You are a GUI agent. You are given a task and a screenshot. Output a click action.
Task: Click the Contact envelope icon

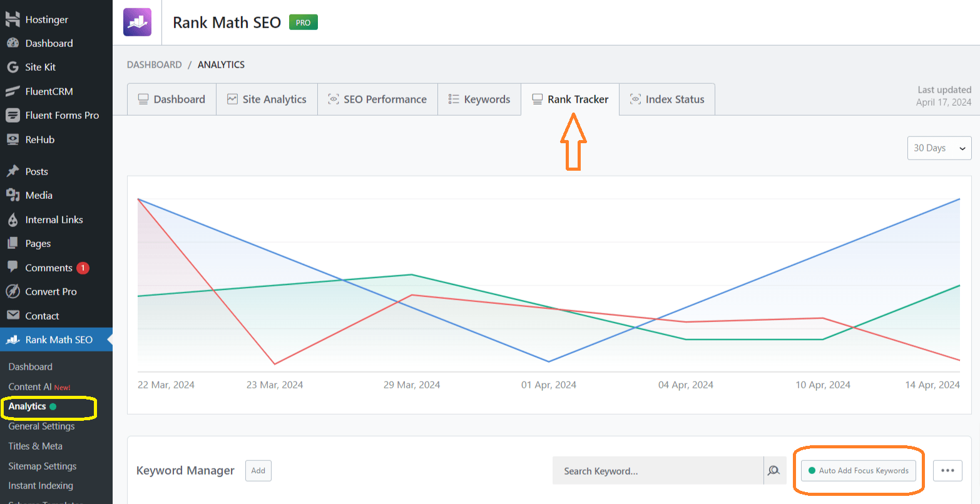(x=13, y=315)
